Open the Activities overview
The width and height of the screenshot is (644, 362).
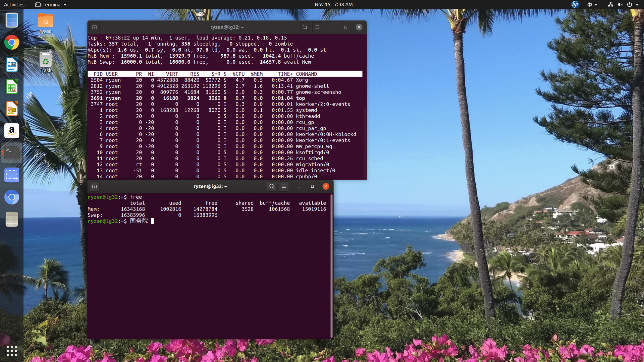[x=14, y=4]
